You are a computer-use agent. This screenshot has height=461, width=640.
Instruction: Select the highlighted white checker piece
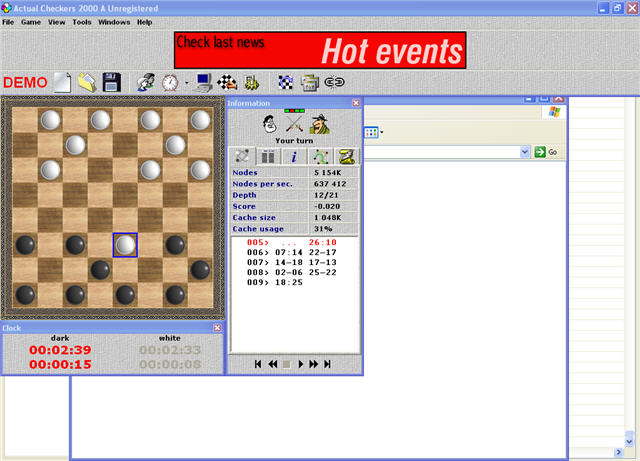tap(125, 245)
